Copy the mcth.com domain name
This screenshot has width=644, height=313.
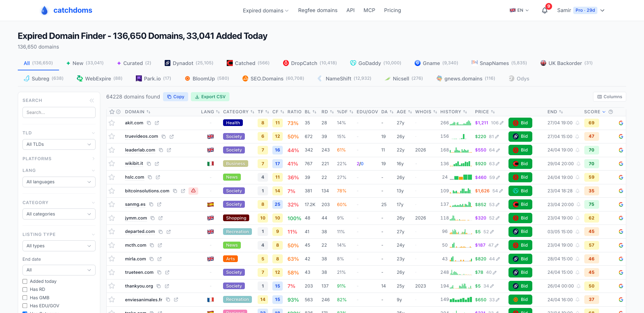coord(152,245)
